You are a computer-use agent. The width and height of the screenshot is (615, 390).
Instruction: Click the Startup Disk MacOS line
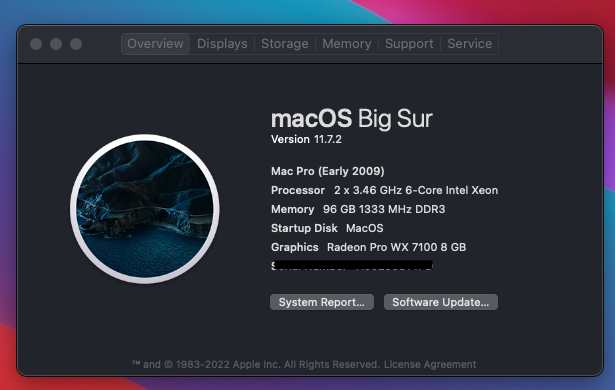point(327,228)
